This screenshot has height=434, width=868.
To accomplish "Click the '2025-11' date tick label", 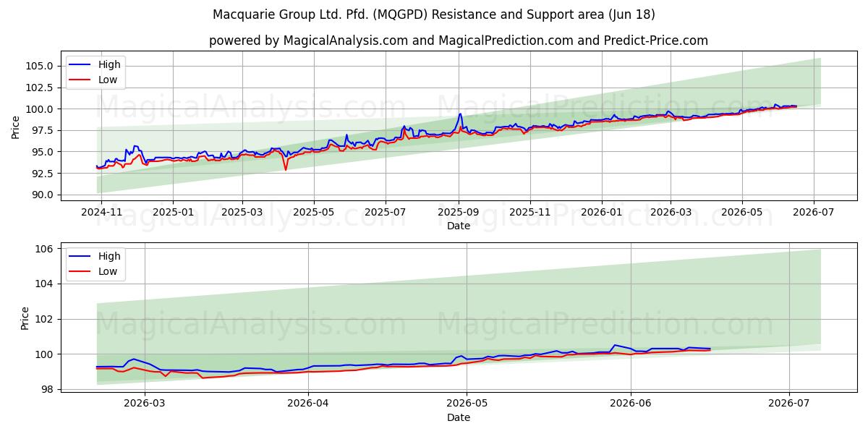I will click(530, 213).
